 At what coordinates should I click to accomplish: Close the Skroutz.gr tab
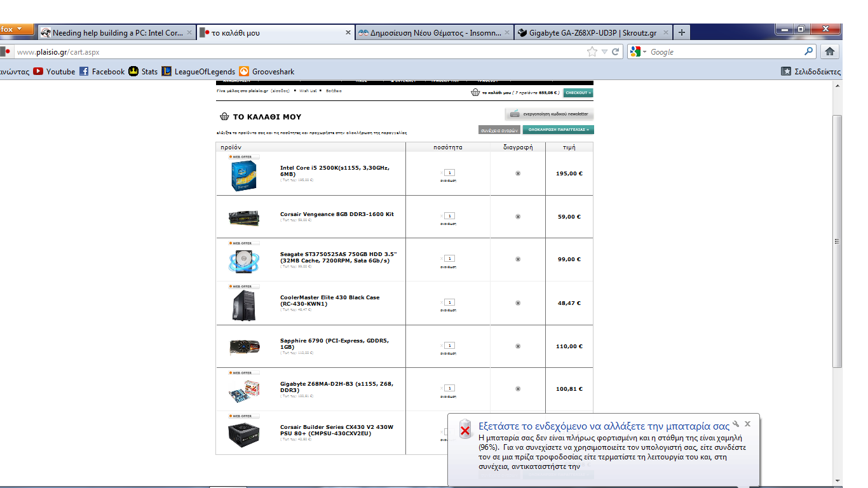coord(666,32)
